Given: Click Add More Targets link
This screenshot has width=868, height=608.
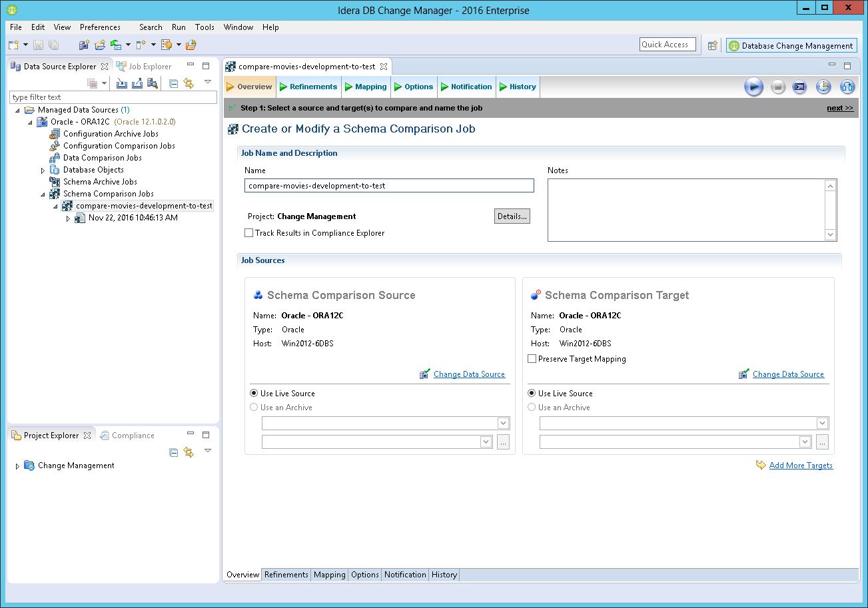Looking at the screenshot, I should [x=801, y=465].
